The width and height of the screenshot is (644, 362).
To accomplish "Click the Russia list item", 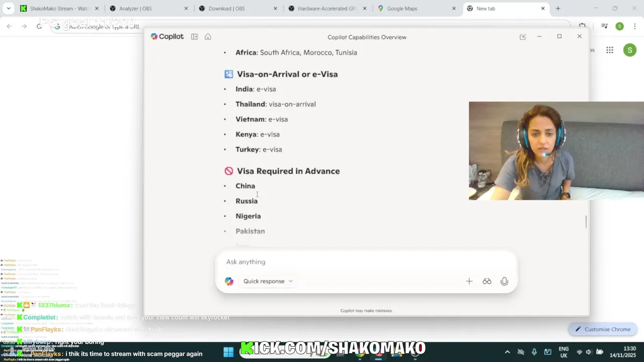I will pyautogui.click(x=247, y=201).
